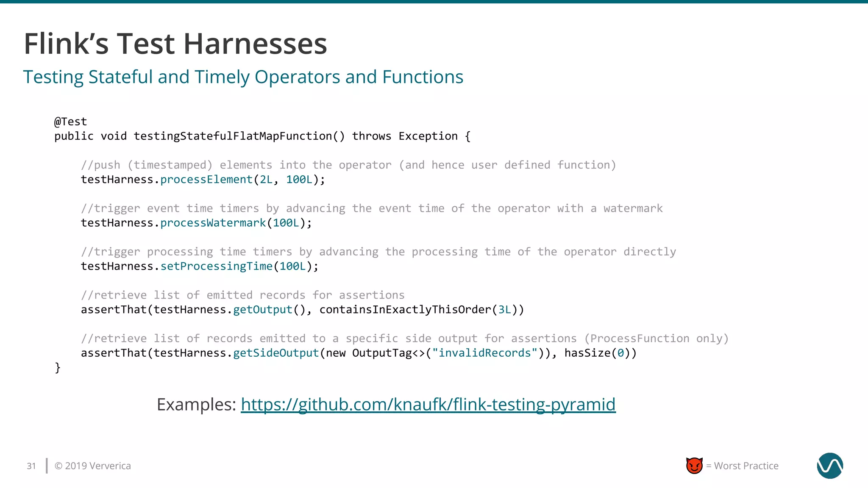Click the "invalidRecords" string literal

484,353
